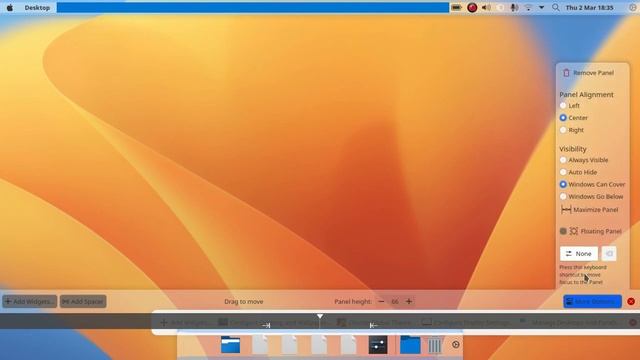Open the search magnifier in top bar

[556, 8]
